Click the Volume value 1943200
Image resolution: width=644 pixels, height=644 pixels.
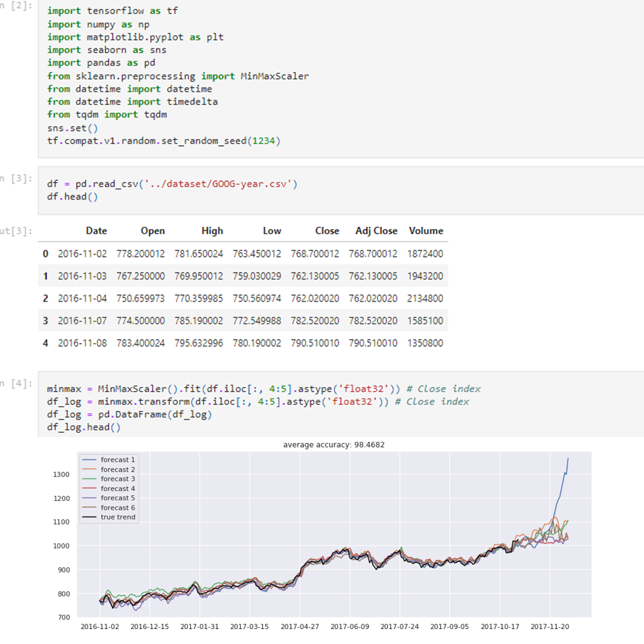click(x=425, y=276)
